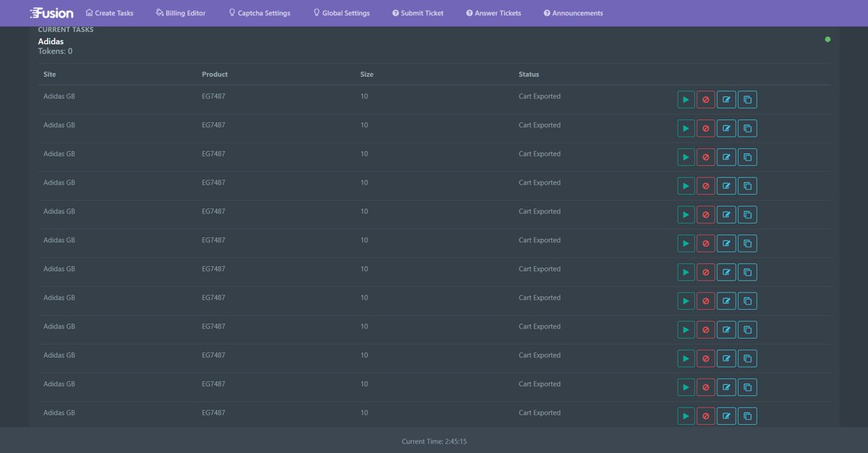The image size is (868, 453).
Task: Edit the first Adidas GB task
Action: (726, 100)
